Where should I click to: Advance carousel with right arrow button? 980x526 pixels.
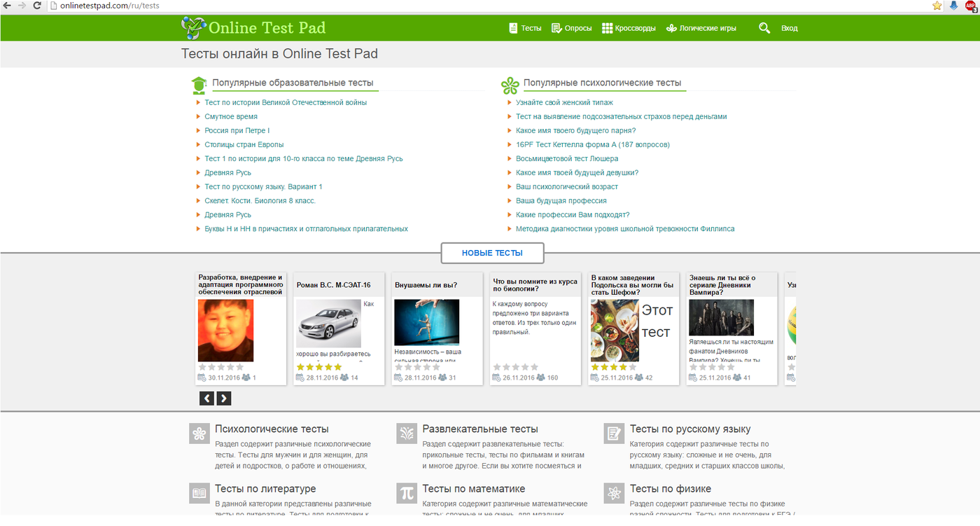tap(223, 398)
